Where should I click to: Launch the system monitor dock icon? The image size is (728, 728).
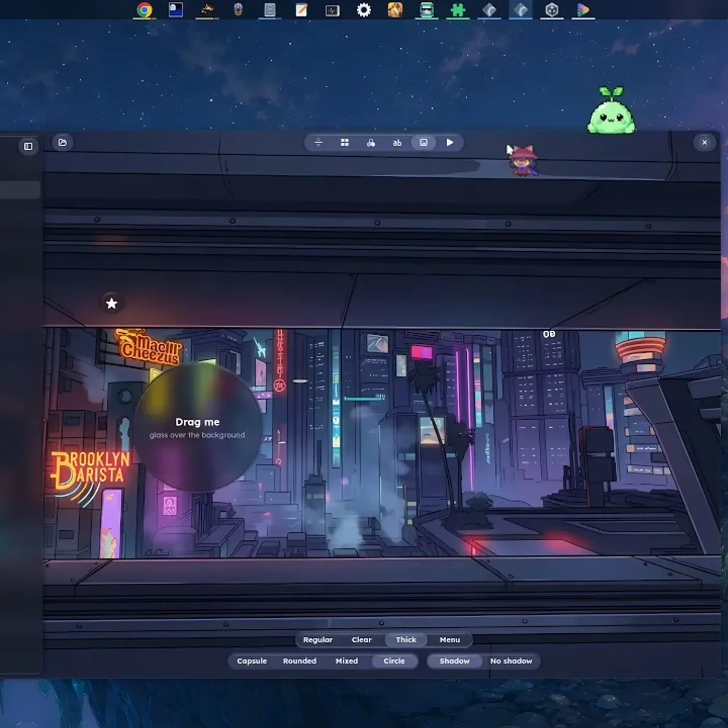click(332, 10)
